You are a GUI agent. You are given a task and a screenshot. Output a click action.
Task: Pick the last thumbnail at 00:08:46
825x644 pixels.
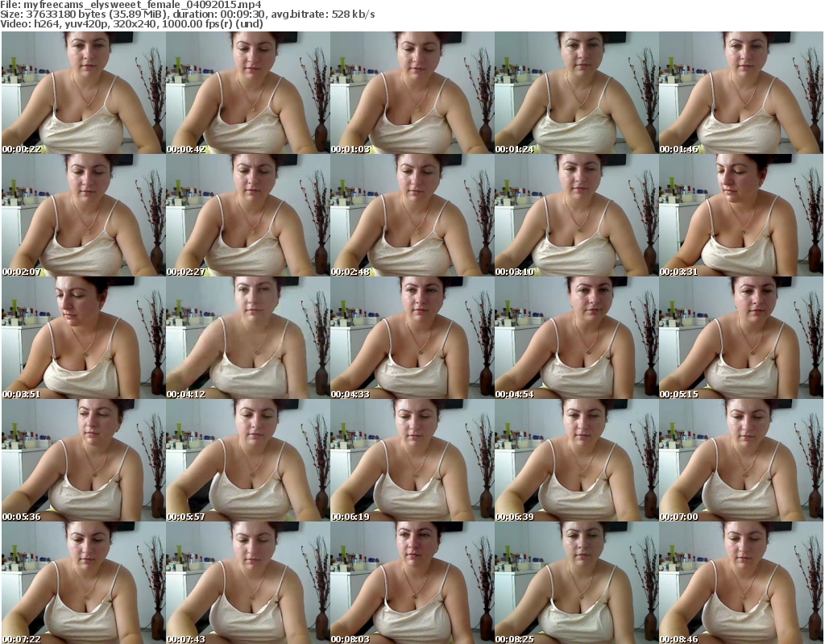coord(741,583)
